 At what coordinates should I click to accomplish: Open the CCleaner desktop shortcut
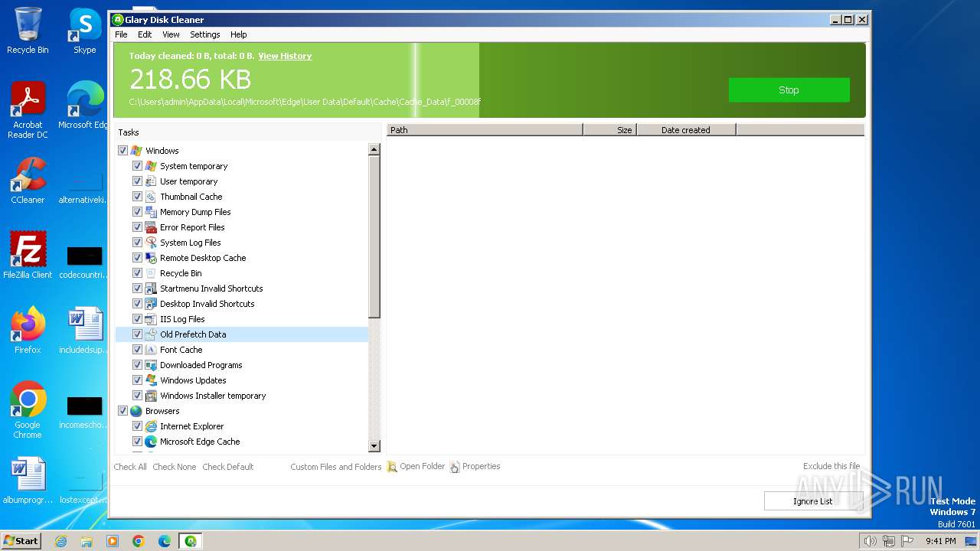click(28, 181)
